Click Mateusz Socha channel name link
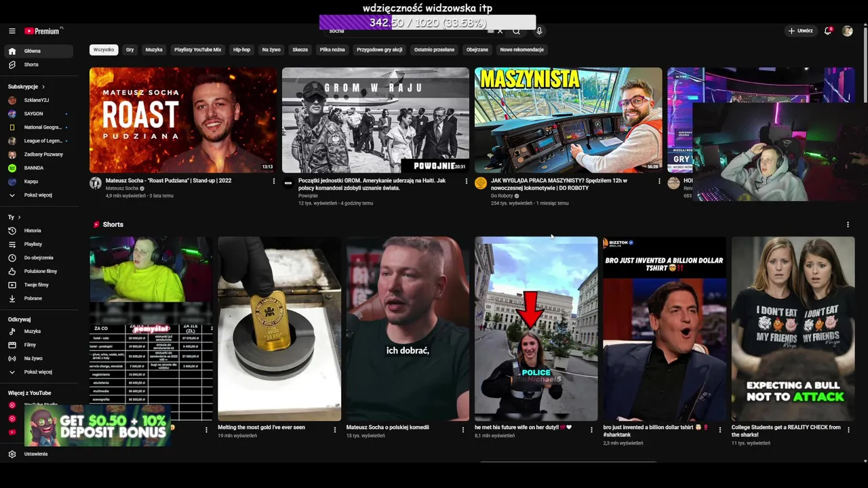This screenshot has width=868, height=488. [122, 188]
